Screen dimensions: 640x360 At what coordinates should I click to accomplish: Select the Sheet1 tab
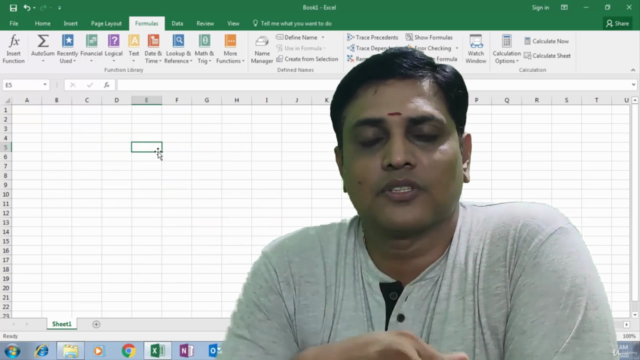[62, 324]
